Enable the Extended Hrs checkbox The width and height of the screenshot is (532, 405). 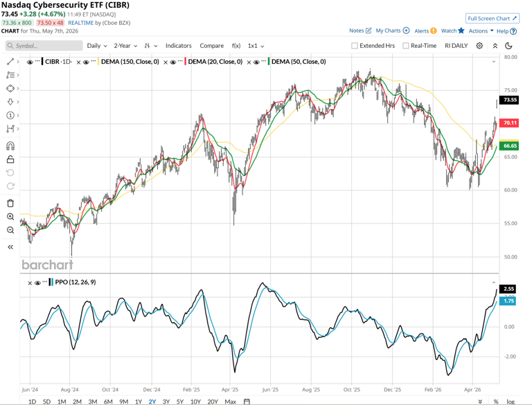pyautogui.click(x=355, y=46)
